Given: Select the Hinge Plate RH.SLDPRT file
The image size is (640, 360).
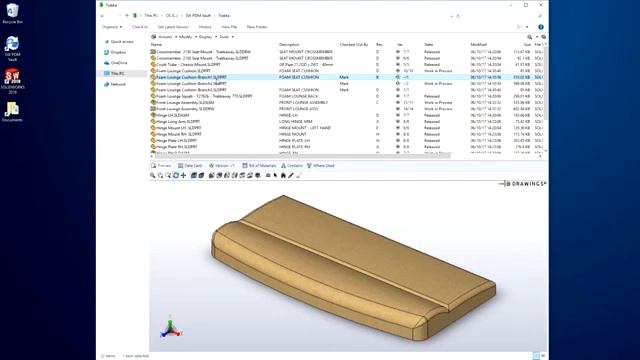Looking at the screenshot, I should (x=174, y=147).
